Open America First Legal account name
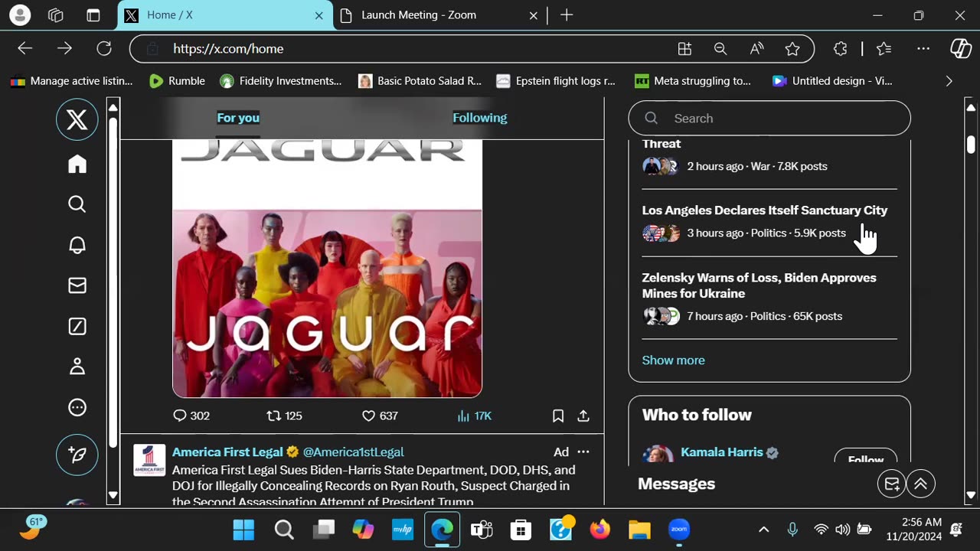 click(x=227, y=452)
